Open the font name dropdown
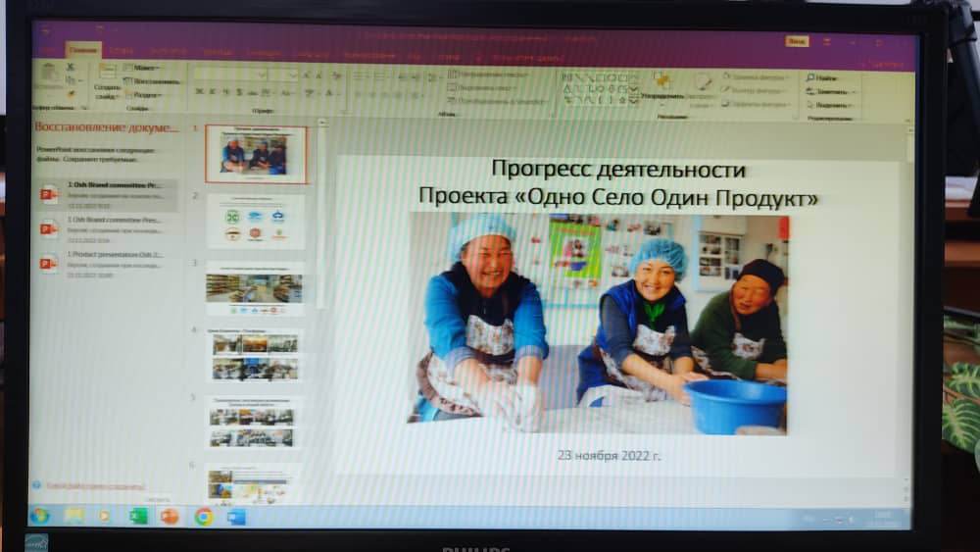This screenshot has width=980, height=552. pos(262,75)
